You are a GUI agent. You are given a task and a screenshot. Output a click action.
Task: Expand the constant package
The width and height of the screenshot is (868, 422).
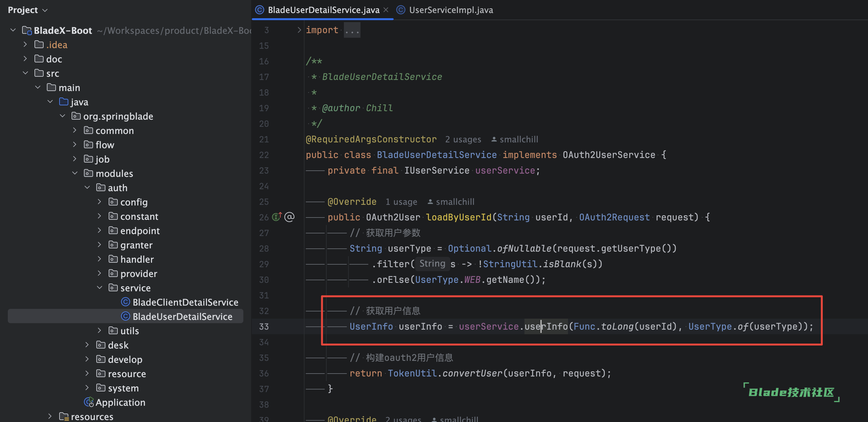point(100,216)
